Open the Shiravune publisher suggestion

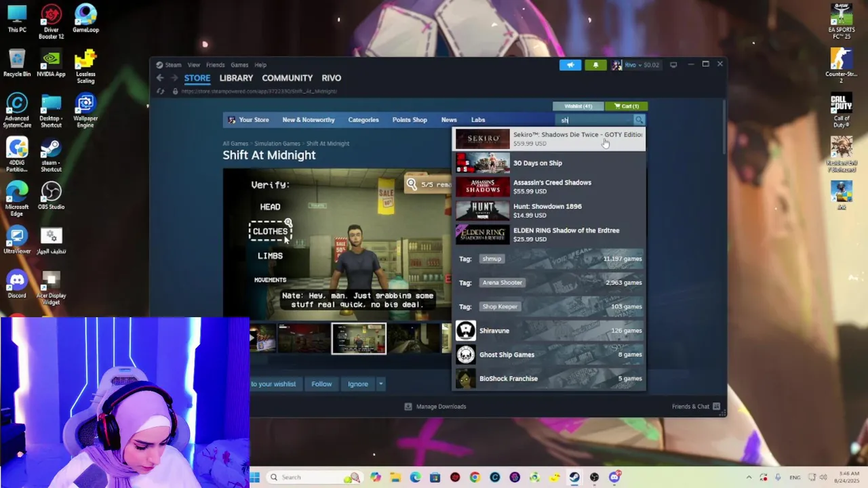point(549,331)
